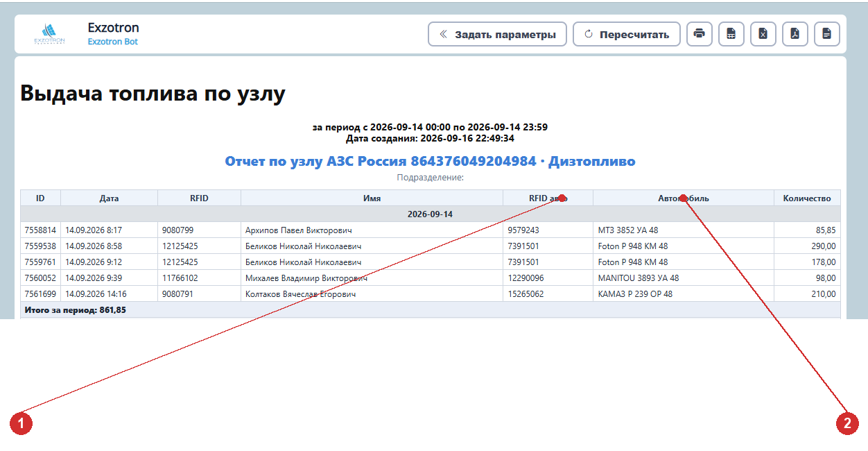The width and height of the screenshot is (868, 451).
Task: Open the Exzotron Bot link
Action: coord(112,42)
